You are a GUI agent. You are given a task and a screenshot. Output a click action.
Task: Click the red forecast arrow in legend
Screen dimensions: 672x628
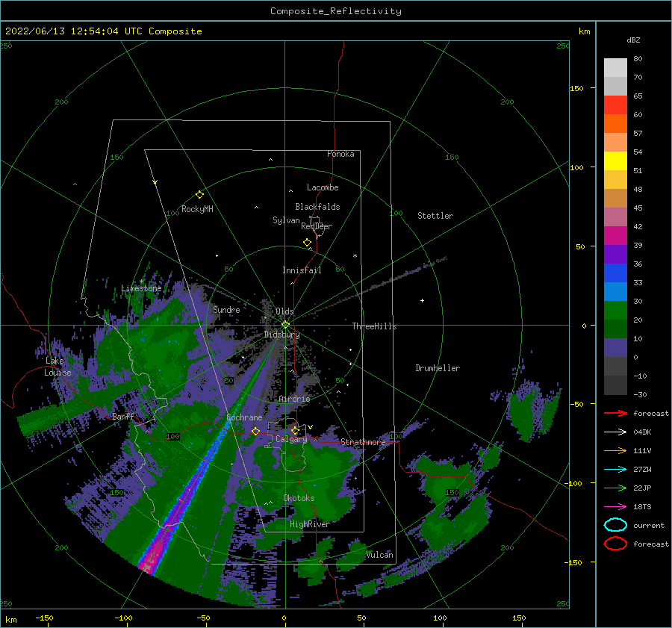(615, 413)
